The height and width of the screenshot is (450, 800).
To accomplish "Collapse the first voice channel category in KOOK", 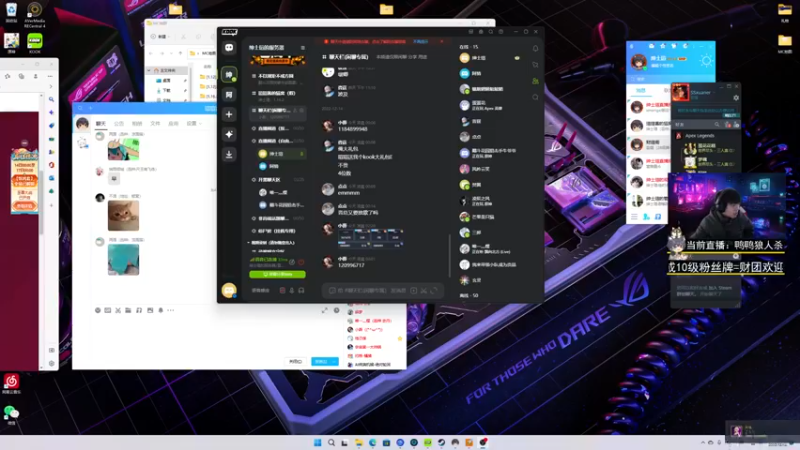I will pyautogui.click(x=254, y=128).
